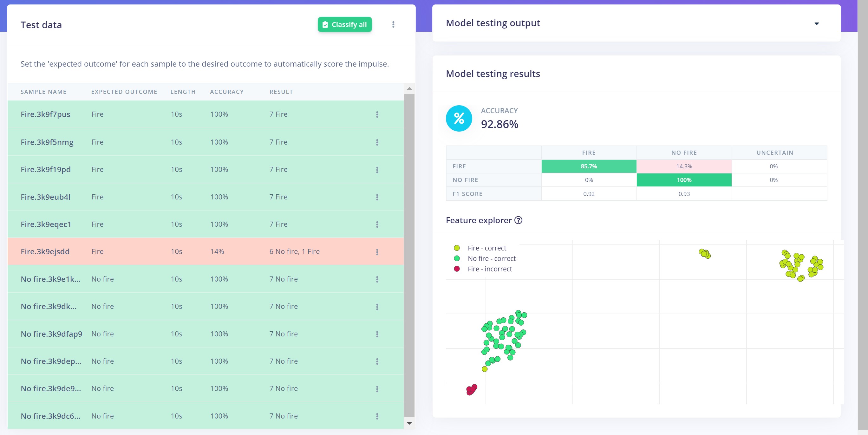Open the options menu for Fire.3k9f7pus
Image resolution: width=868 pixels, height=435 pixels.
[377, 114]
